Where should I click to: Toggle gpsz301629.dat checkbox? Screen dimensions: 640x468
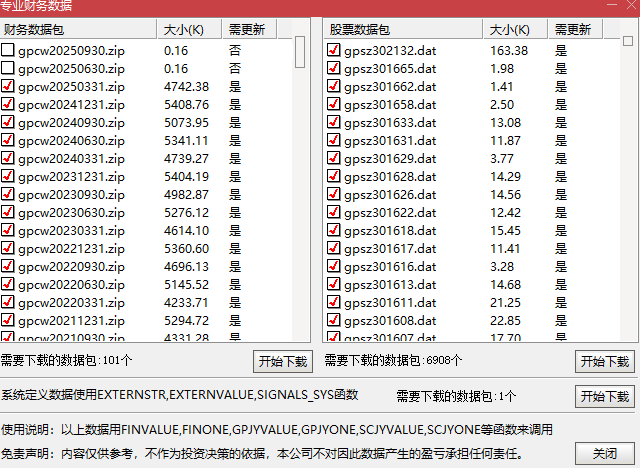point(333,157)
